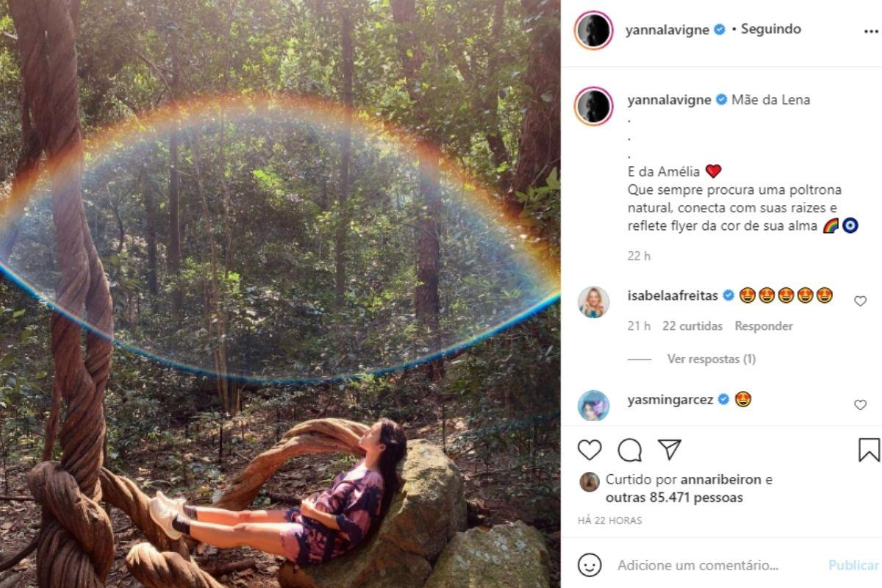
Task: Toggle the "Seguindo" follow status
Action: [770, 29]
